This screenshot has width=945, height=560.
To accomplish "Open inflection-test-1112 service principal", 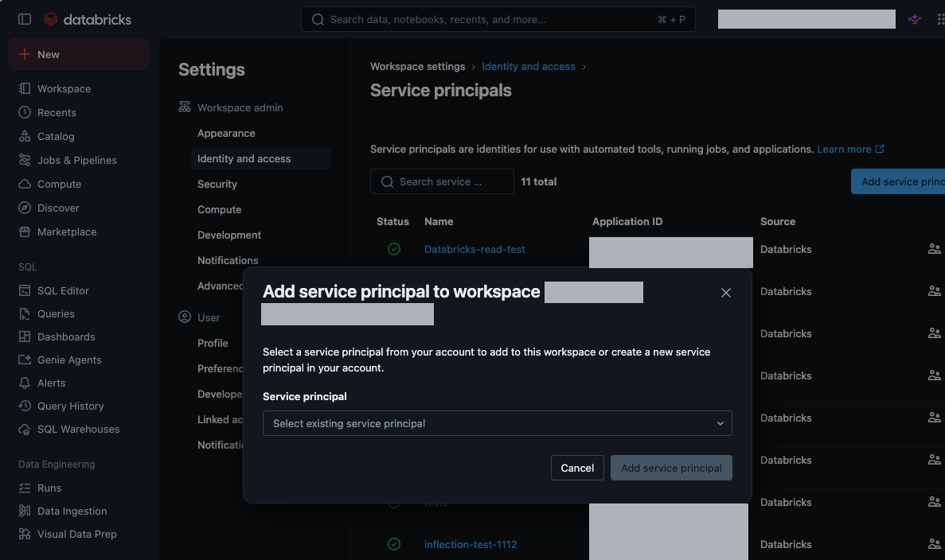I will click(470, 544).
